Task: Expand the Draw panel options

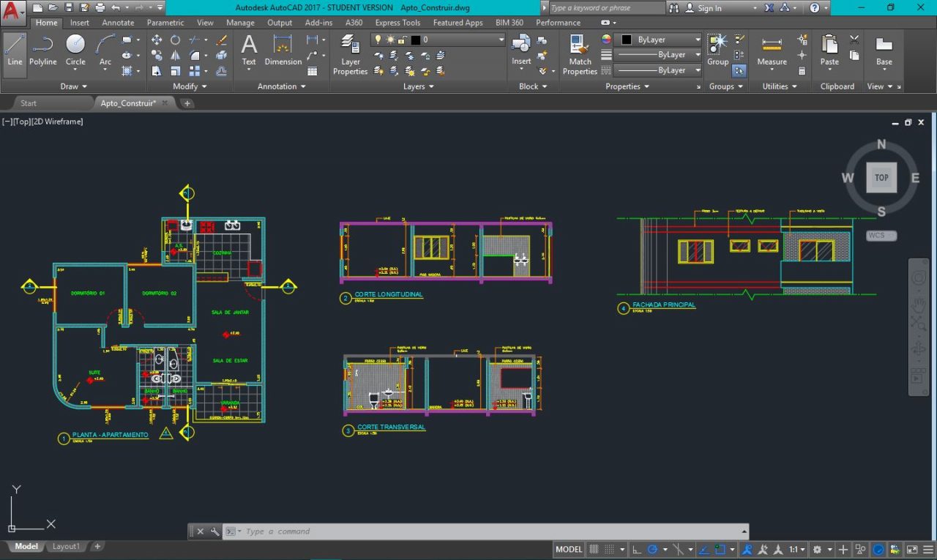Action: tap(73, 86)
